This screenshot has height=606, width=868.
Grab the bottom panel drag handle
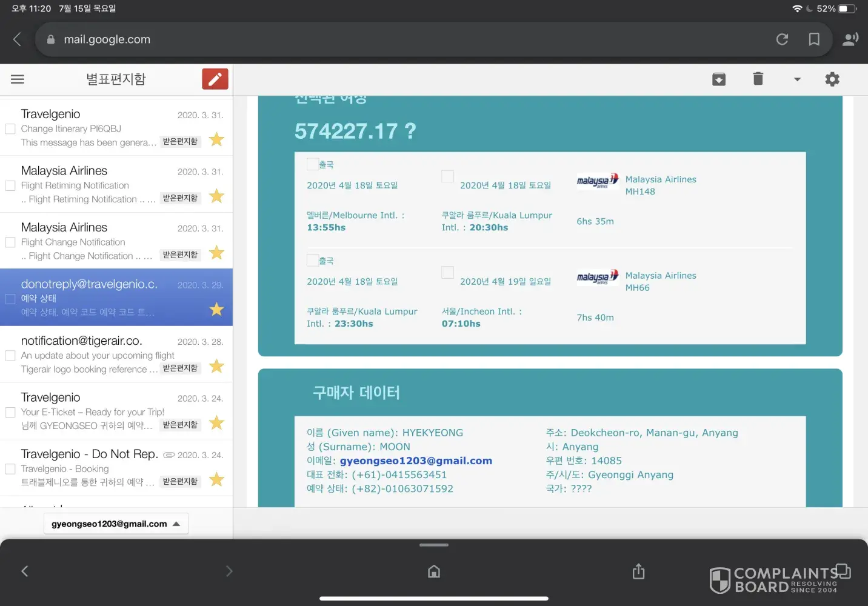tap(434, 545)
